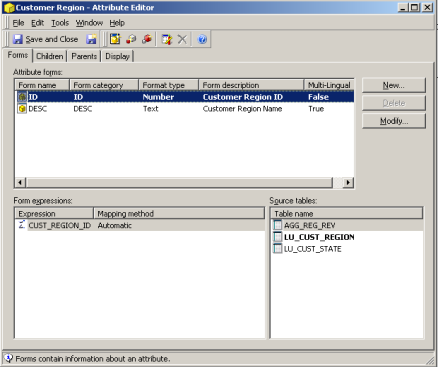Click the New... button
438x367 pixels.
pos(394,85)
